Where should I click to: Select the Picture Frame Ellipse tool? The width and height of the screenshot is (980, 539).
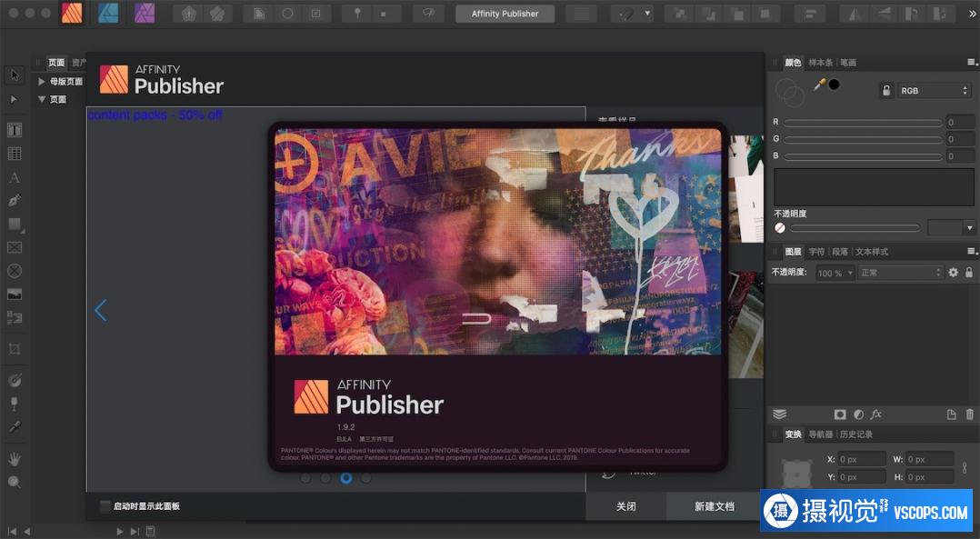[15, 271]
